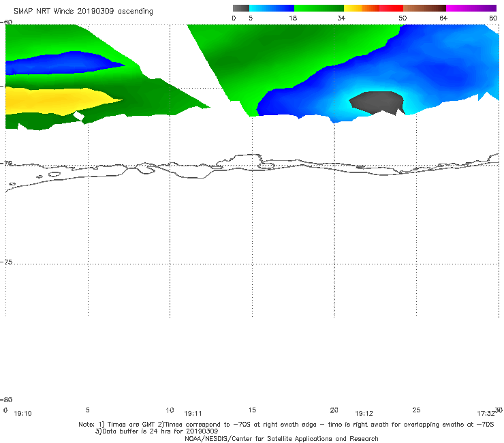Viewport: 504px width, 443px height.
Task: Click the NOAA/NESDIS credit line
Action: (x=281, y=438)
